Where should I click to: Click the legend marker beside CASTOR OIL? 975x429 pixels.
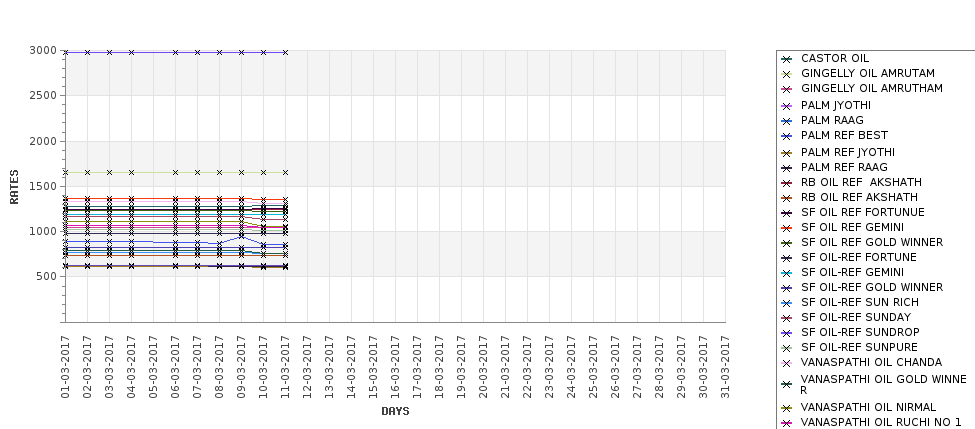[x=787, y=59]
